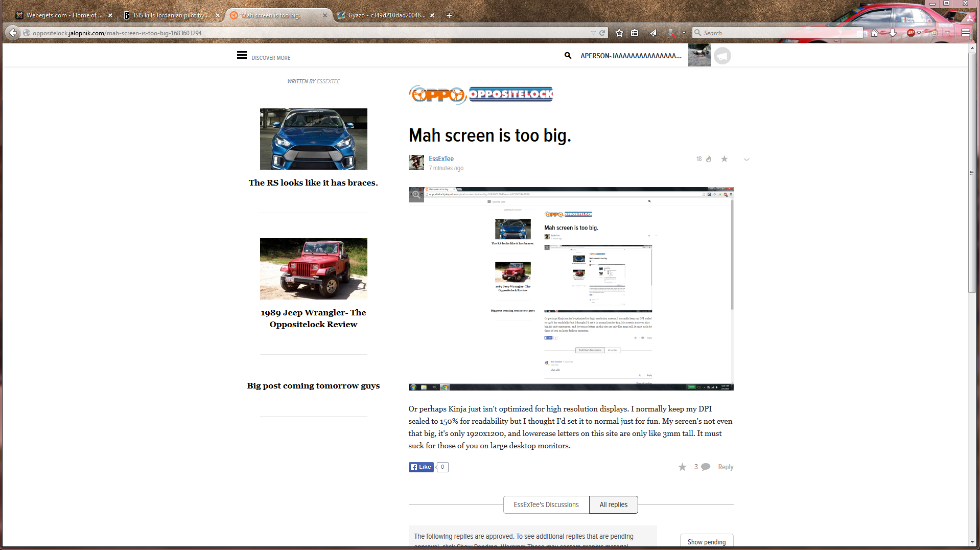Click the flame recommend icon beside 18
This screenshot has width=980, height=550.
point(709,159)
